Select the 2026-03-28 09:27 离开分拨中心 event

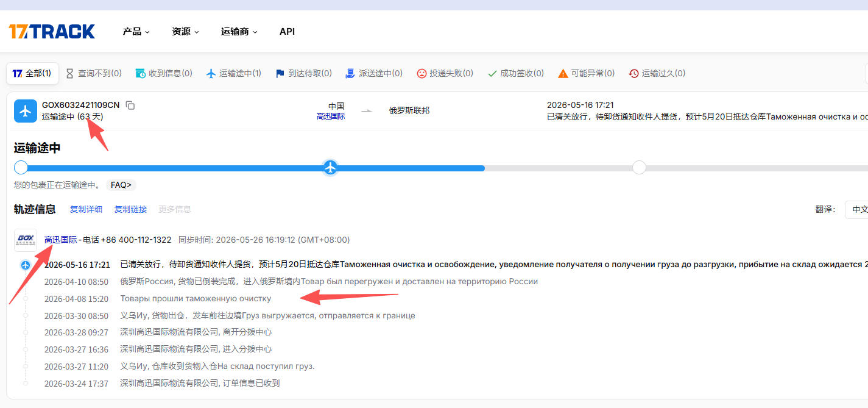point(158,332)
